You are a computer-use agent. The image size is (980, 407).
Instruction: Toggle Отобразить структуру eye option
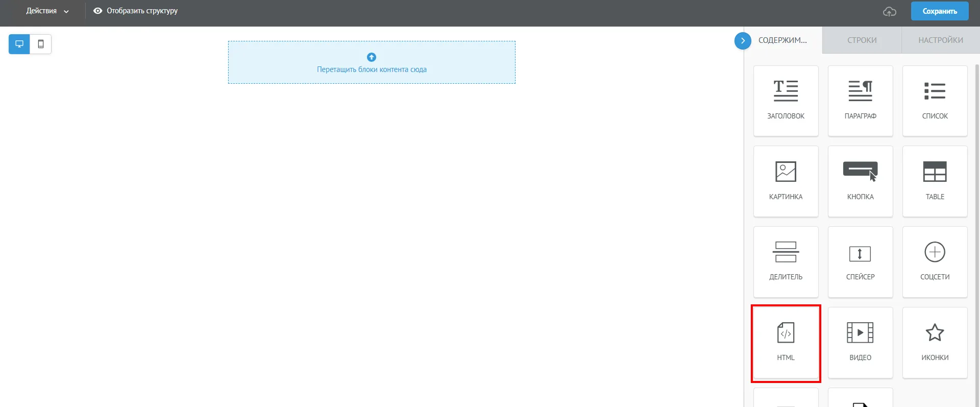tap(135, 11)
